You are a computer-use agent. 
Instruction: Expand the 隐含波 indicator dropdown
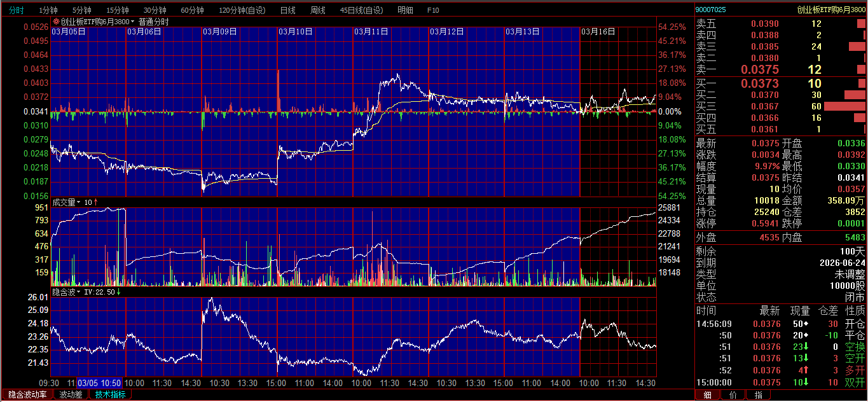[x=79, y=292]
